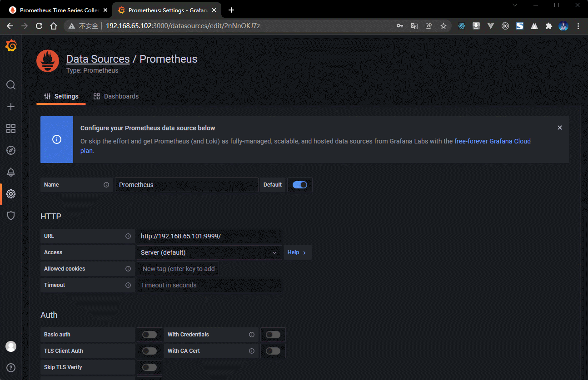Click the translate page icon
This screenshot has width=588, height=380.
414,26
